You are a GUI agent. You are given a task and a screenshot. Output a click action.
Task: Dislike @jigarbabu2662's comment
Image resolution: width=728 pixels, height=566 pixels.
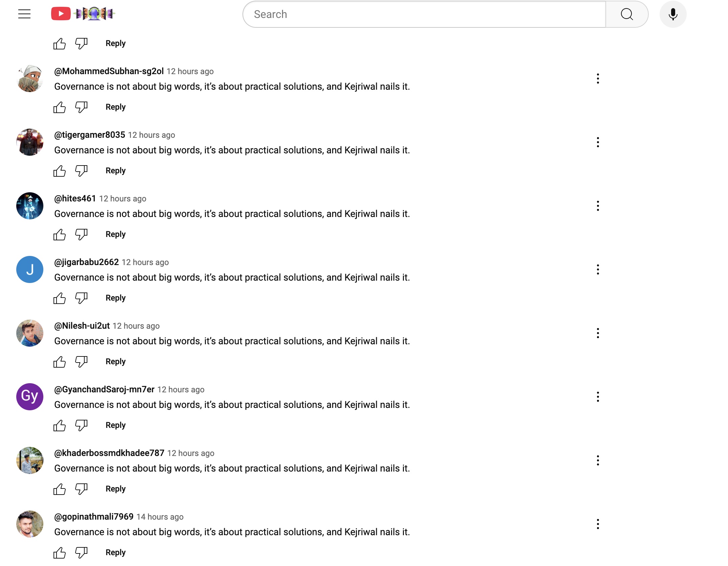pos(81,298)
